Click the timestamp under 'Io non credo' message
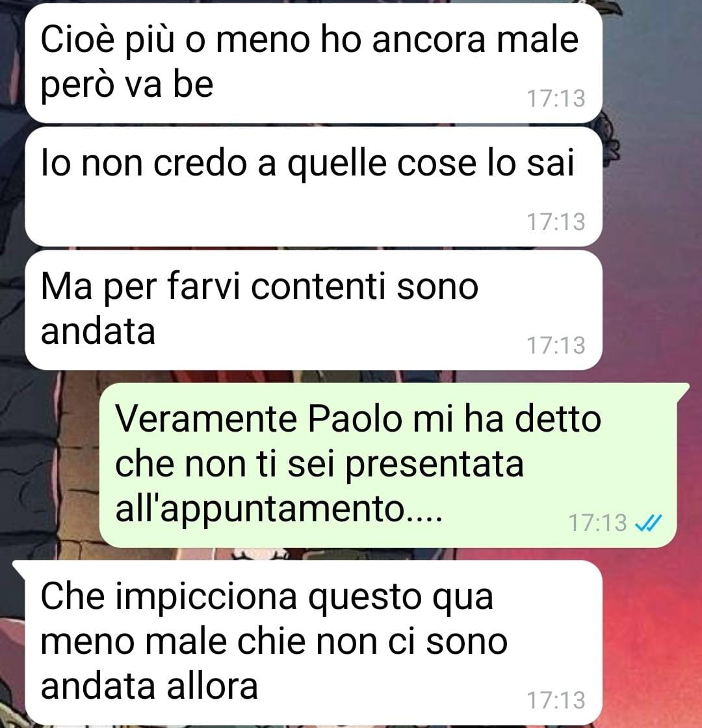Image resolution: width=702 pixels, height=728 pixels. pos(556,222)
